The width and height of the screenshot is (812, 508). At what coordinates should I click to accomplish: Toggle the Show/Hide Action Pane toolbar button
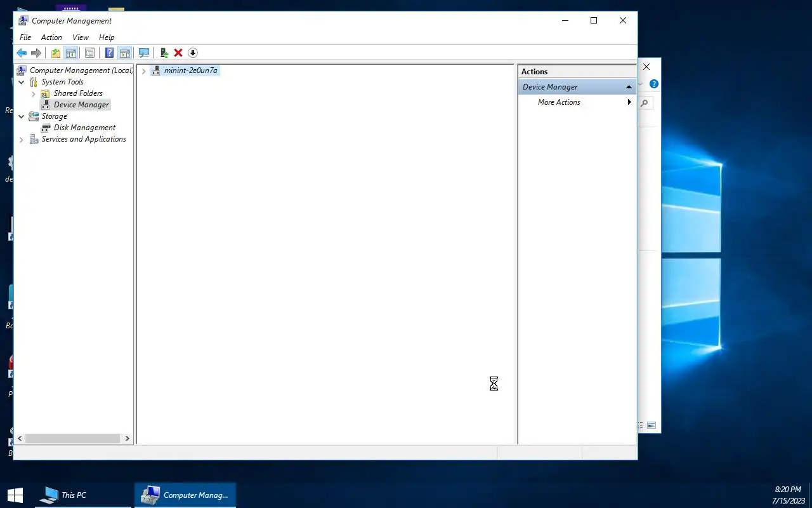click(x=125, y=53)
